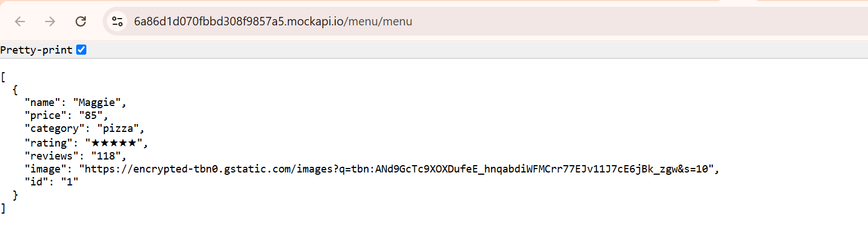The height and width of the screenshot is (248, 868).
Task: Uncheck the Pretty-print checkbox
Action: [81, 50]
